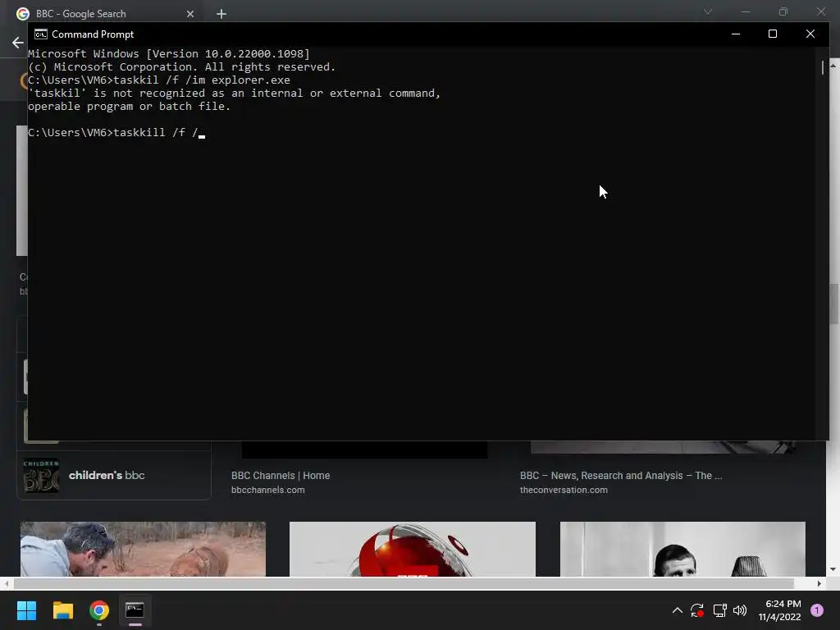
Task: Open theconversation.com source link
Action: coord(564,491)
